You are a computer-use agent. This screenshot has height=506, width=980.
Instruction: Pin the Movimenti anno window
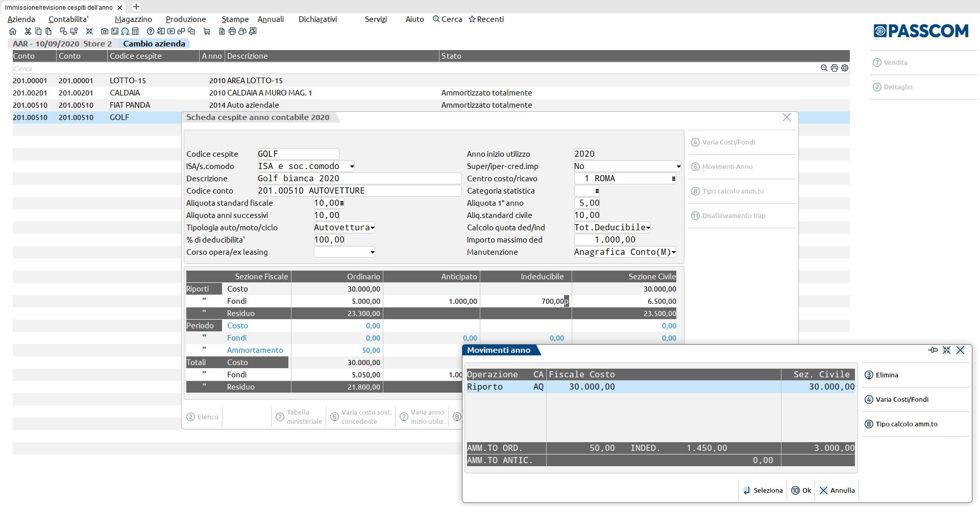933,350
